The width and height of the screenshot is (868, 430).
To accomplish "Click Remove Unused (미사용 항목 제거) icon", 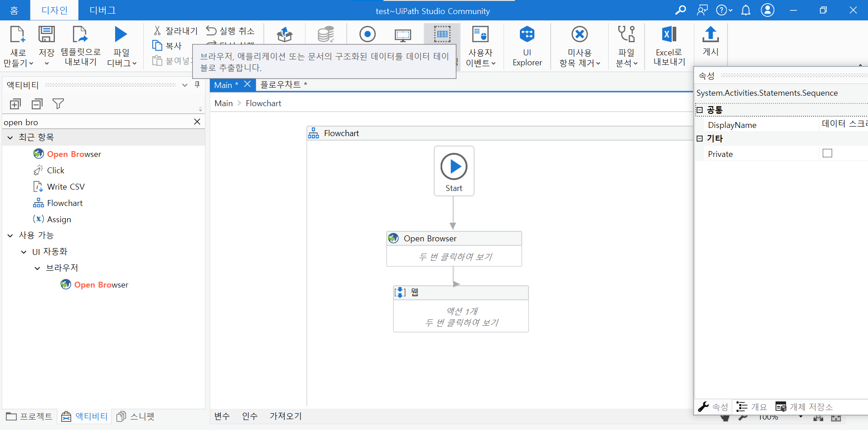I will pos(580,34).
